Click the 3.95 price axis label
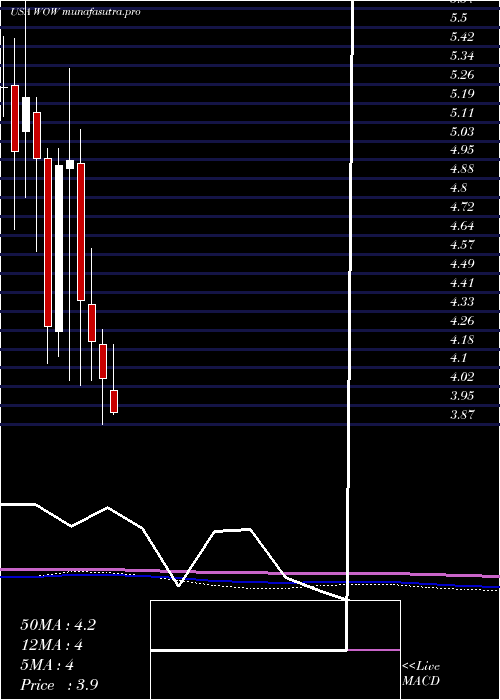 point(462,396)
